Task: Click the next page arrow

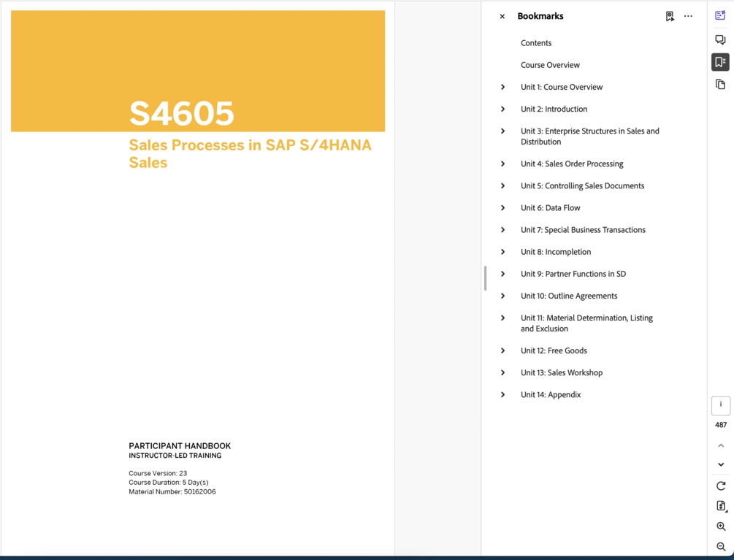Action: (720, 464)
